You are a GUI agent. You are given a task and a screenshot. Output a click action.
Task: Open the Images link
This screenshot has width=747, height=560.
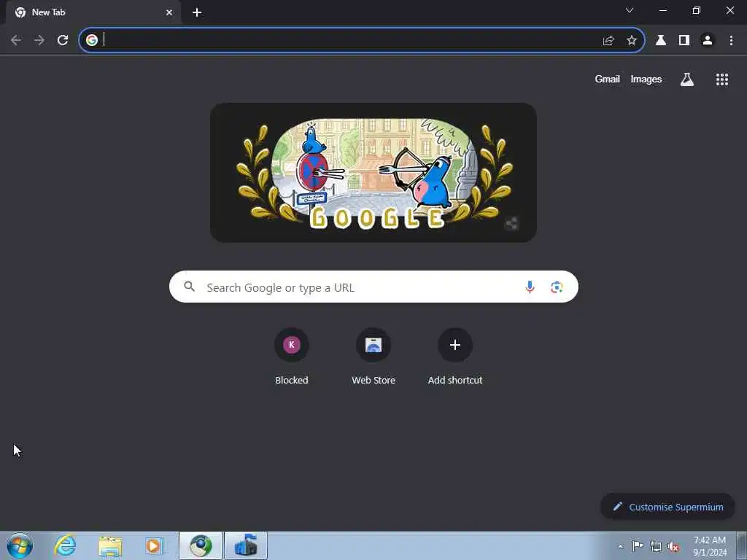(x=646, y=79)
